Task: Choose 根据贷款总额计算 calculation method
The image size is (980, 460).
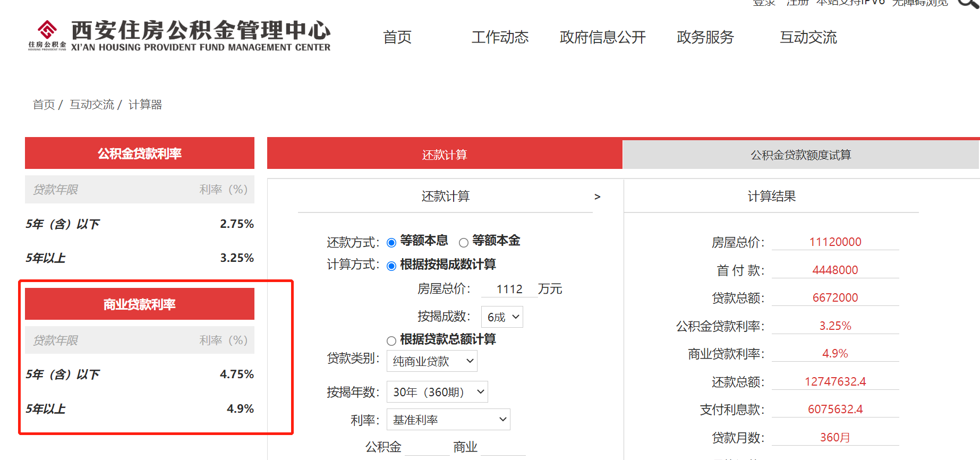Action: click(391, 340)
